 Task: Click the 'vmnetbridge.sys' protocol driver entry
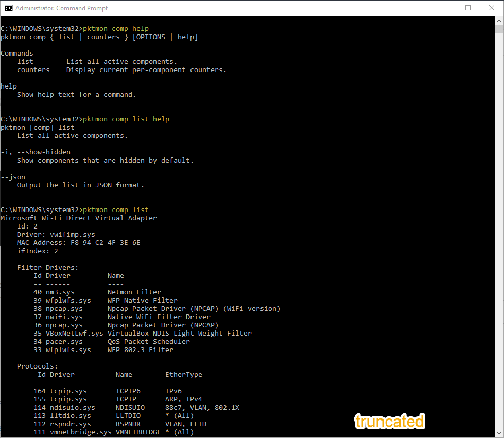pos(80,432)
